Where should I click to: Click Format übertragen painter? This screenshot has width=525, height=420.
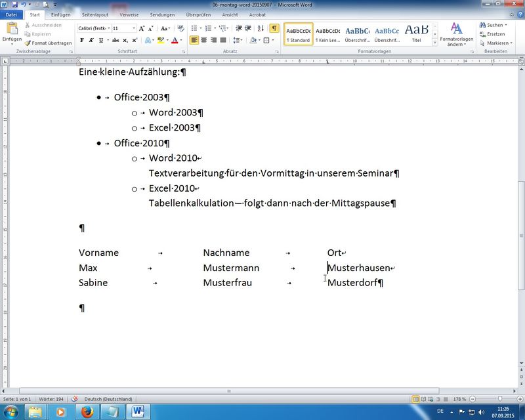pos(48,43)
